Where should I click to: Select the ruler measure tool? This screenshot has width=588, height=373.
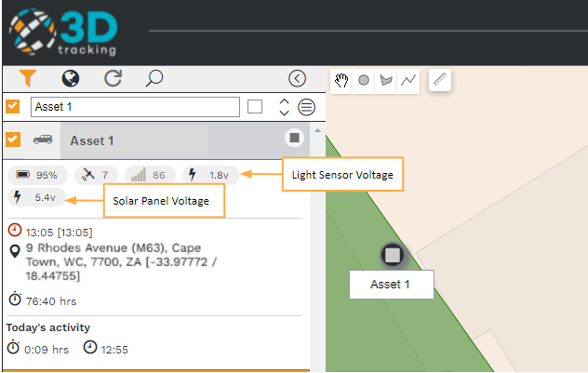click(440, 80)
